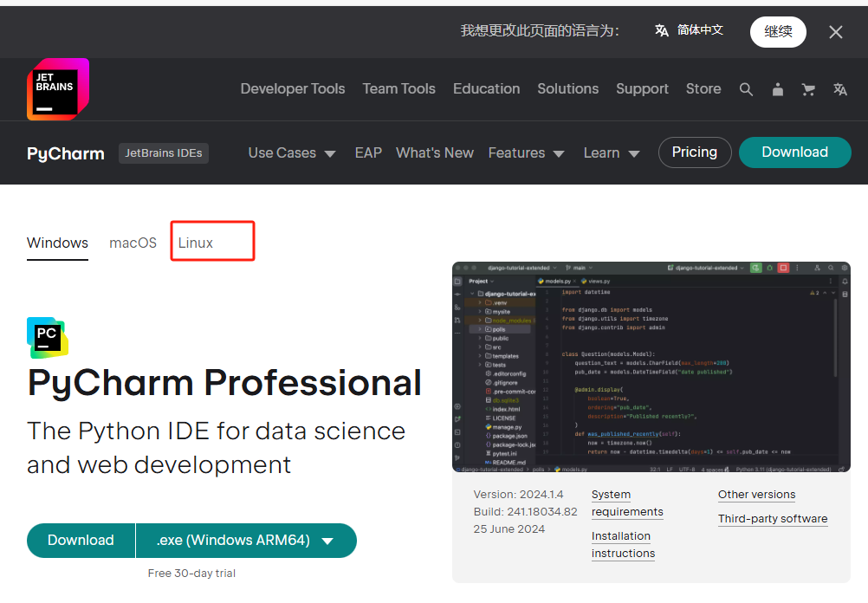Image resolution: width=868 pixels, height=603 pixels.
Task: Open the Other versions link
Action: pyautogui.click(x=757, y=495)
